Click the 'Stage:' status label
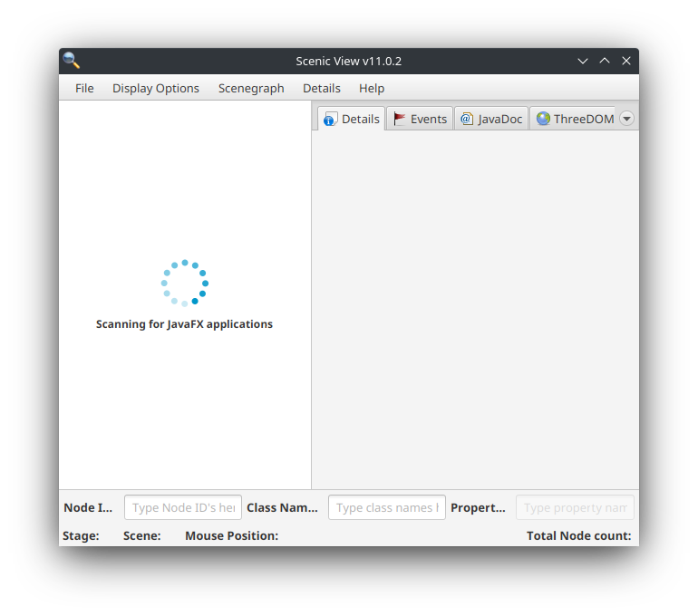The height and width of the screenshot is (616, 698). pos(81,535)
